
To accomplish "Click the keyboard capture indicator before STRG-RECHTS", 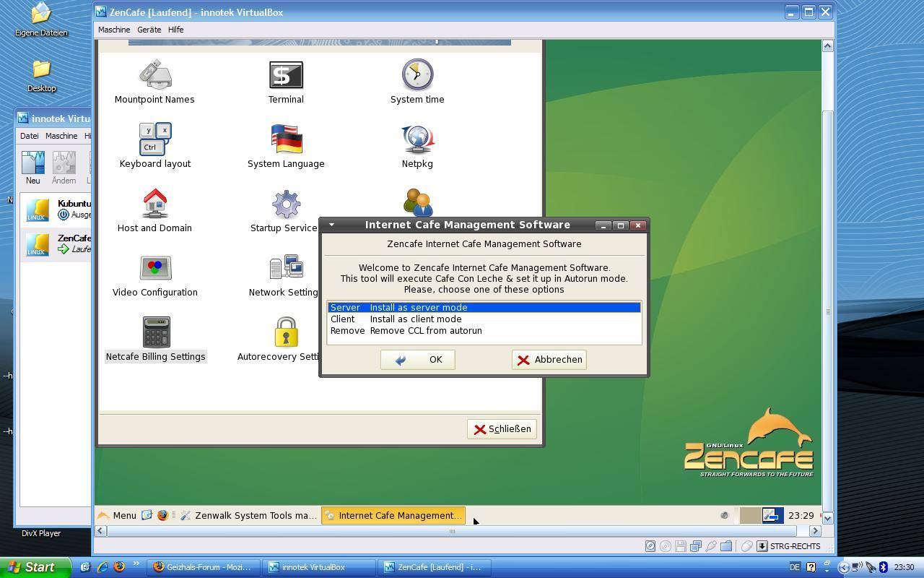I will pyautogui.click(x=762, y=546).
